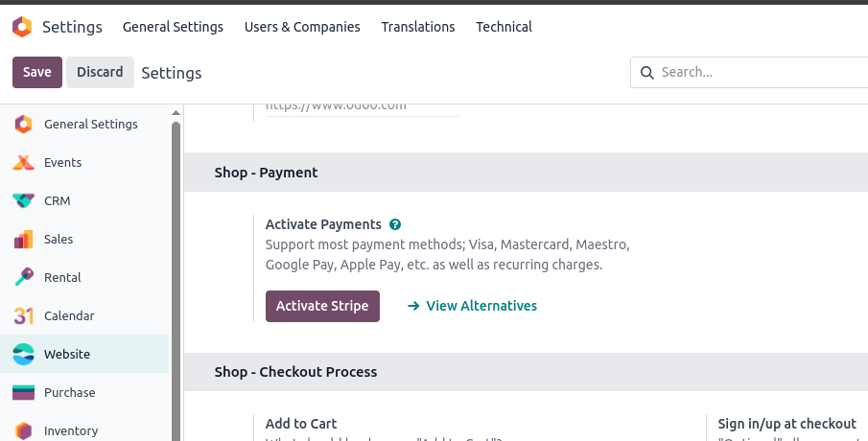This screenshot has width=868, height=441.
Task: Save the settings changes
Action: tap(37, 72)
